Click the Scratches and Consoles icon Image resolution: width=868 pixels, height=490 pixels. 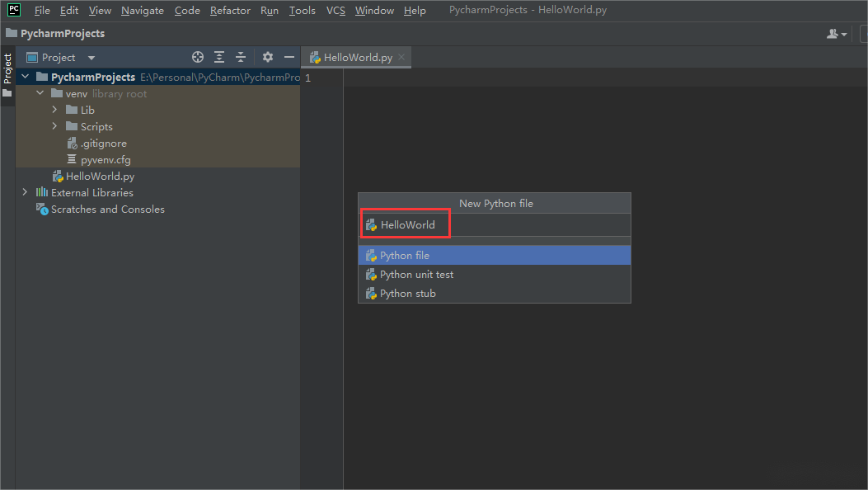[42, 209]
